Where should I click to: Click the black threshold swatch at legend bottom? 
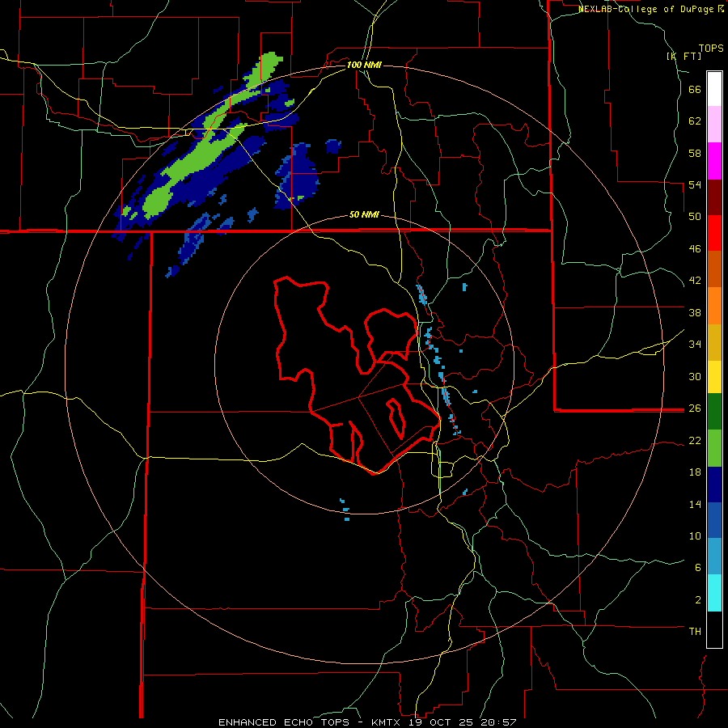[x=714, y=629]
